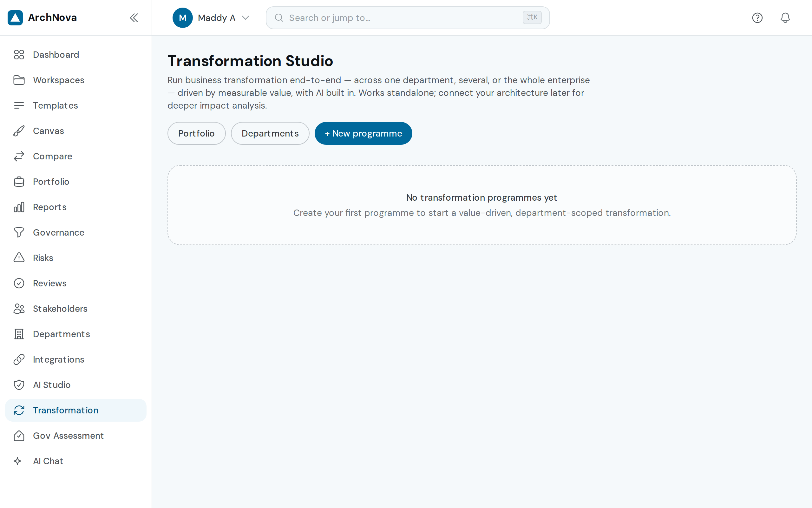Click the Risks warning triangle icon
The image size is (812, 508).
pyautogui.click(x=19, y=258)
